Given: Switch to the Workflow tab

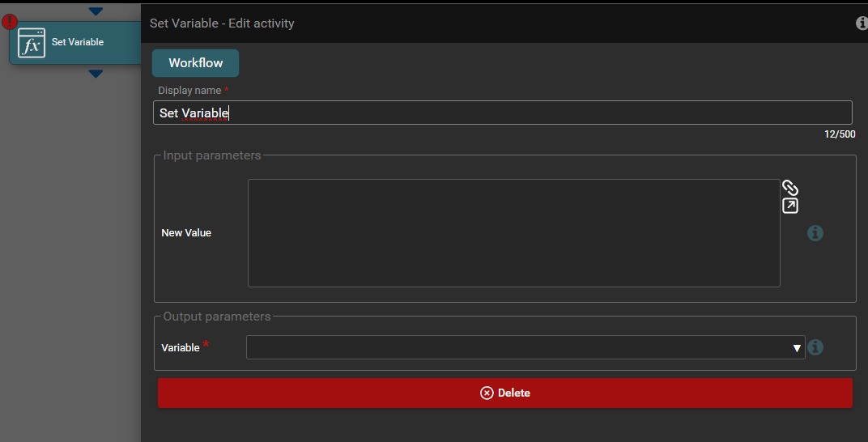Looking at the screenshot, I should 195,63.
